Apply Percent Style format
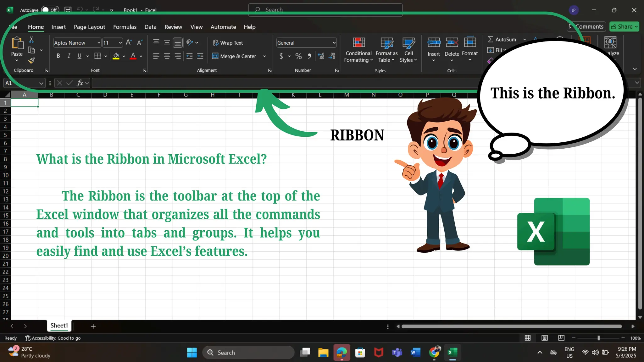The height and width of the screenshot is (362, 644). [x=298, y=56]
